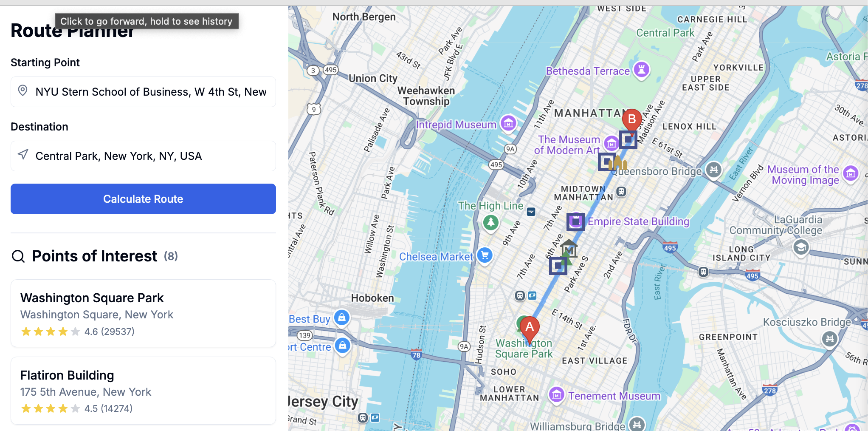The height and width of the screenshot is (431, 868).
Task: Click the Williamsburg Bridge map pin
Action: tap(637, 424)
